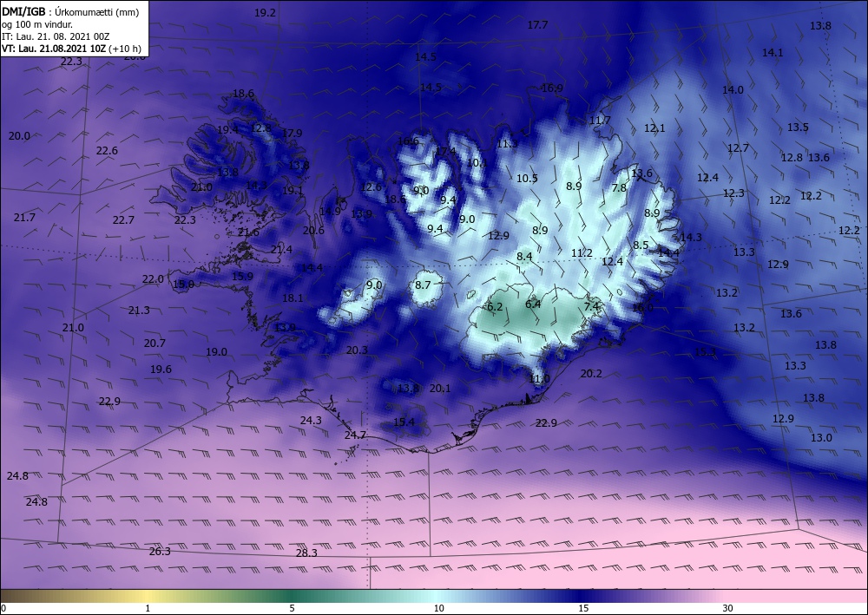Screen dimensions: 868x615
Task: Click the value 24.7 on the map
Action: coord(355,435)
